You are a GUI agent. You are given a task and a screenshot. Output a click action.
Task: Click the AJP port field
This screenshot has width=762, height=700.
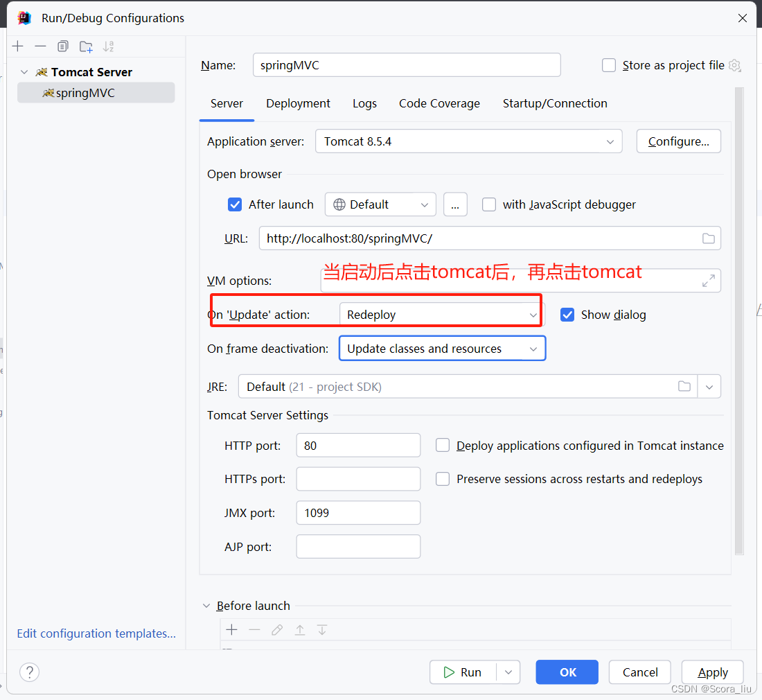click(x=358, y=546)
